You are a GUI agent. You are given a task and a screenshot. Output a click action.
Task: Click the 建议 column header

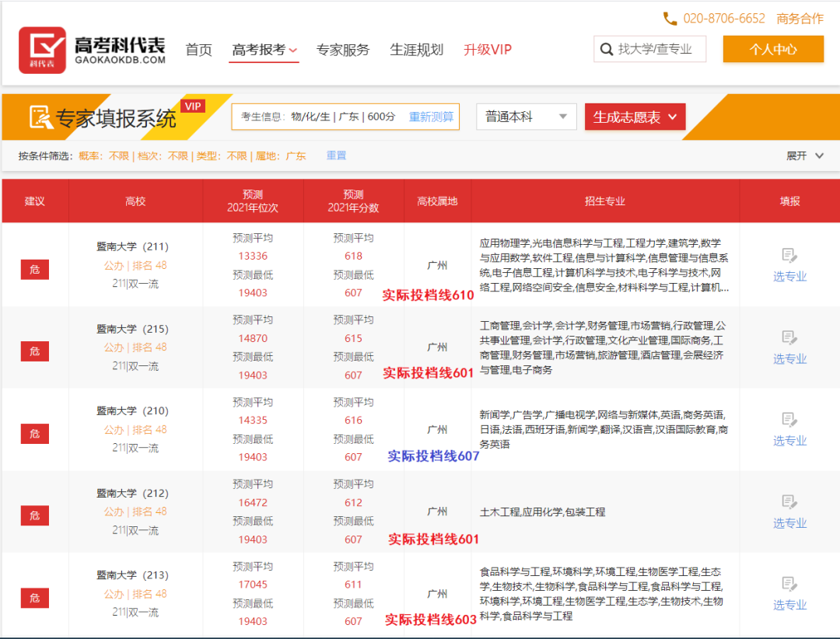(x=35, y=201)
